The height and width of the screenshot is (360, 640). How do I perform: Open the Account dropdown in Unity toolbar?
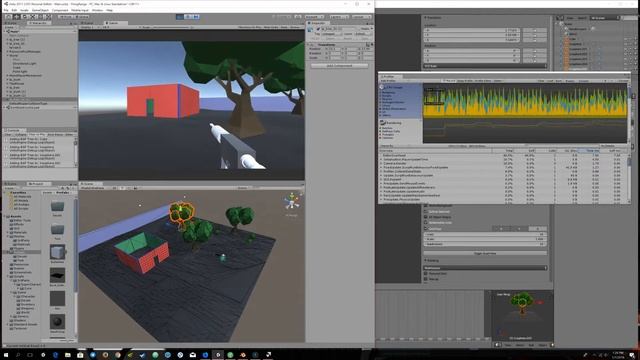[314, 17]
